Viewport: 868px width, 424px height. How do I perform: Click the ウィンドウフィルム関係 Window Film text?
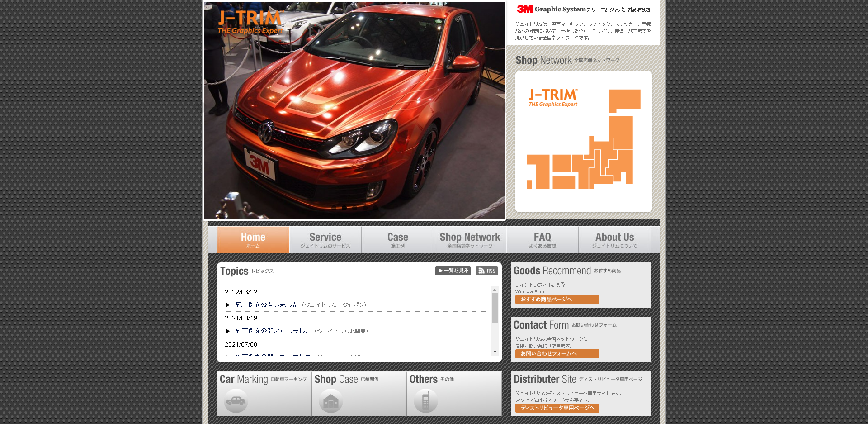click(x=540, y=288)
